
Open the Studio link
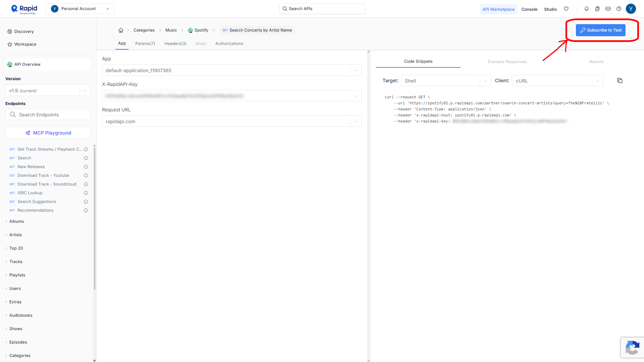click(550, 9)
